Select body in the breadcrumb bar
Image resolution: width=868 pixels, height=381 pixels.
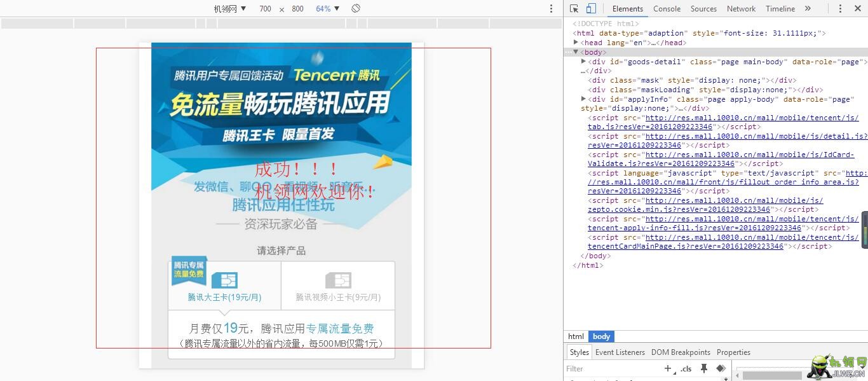(x=601, y=336)
